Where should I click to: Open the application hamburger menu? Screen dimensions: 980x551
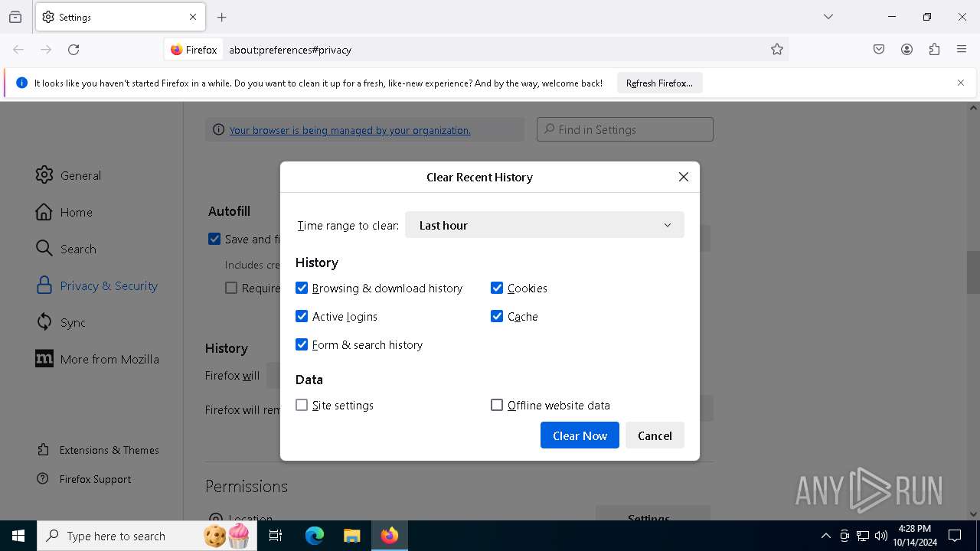click(x=962, y=50)
